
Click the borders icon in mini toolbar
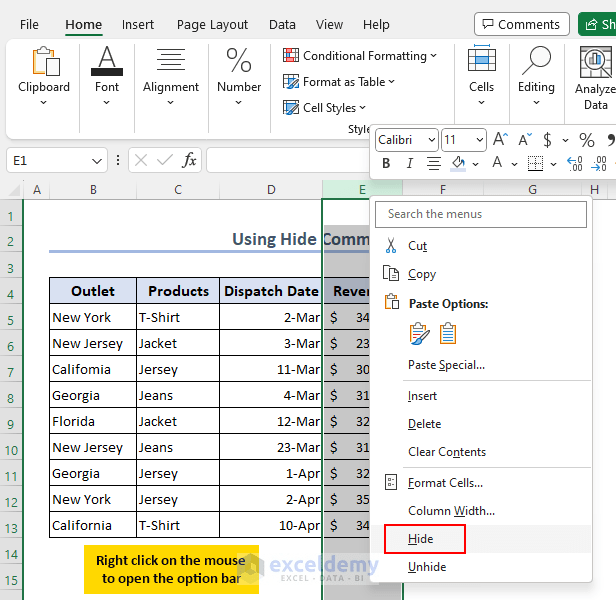tap(535, 163)
